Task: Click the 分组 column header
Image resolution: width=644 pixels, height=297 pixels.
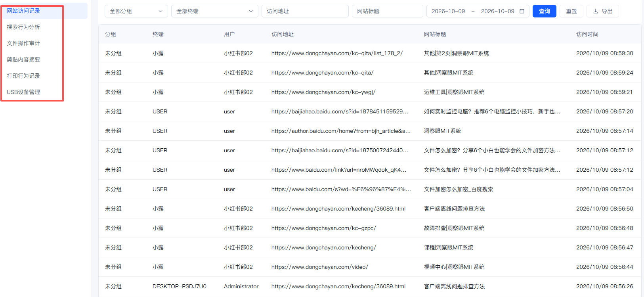Action: [111, 34]
